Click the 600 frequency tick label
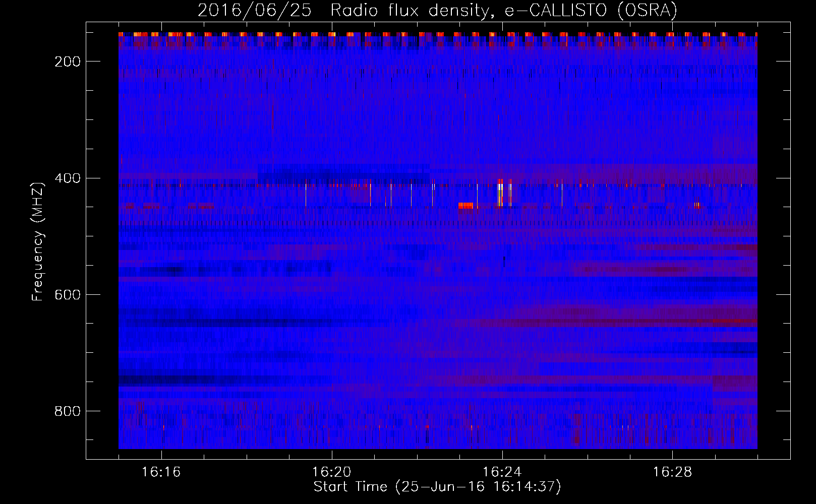Screen dimensions: 816x504 [x=68, y=295]
